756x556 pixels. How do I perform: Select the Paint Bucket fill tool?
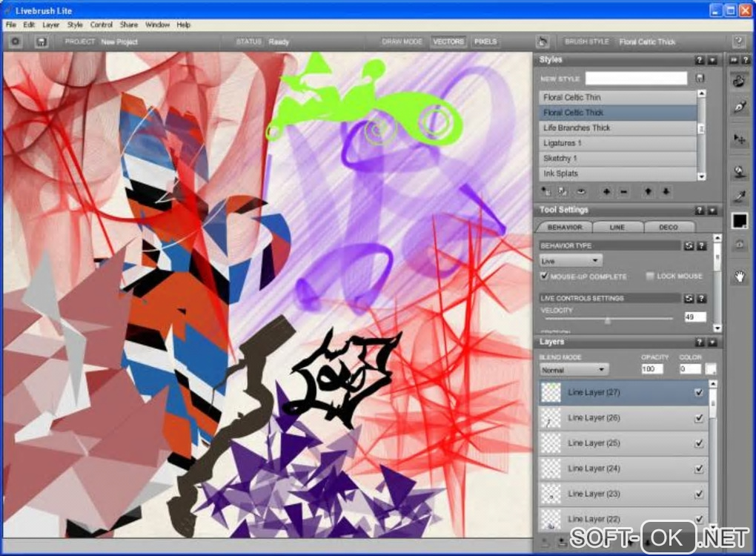pyautogui.click(x=739, y=171)
